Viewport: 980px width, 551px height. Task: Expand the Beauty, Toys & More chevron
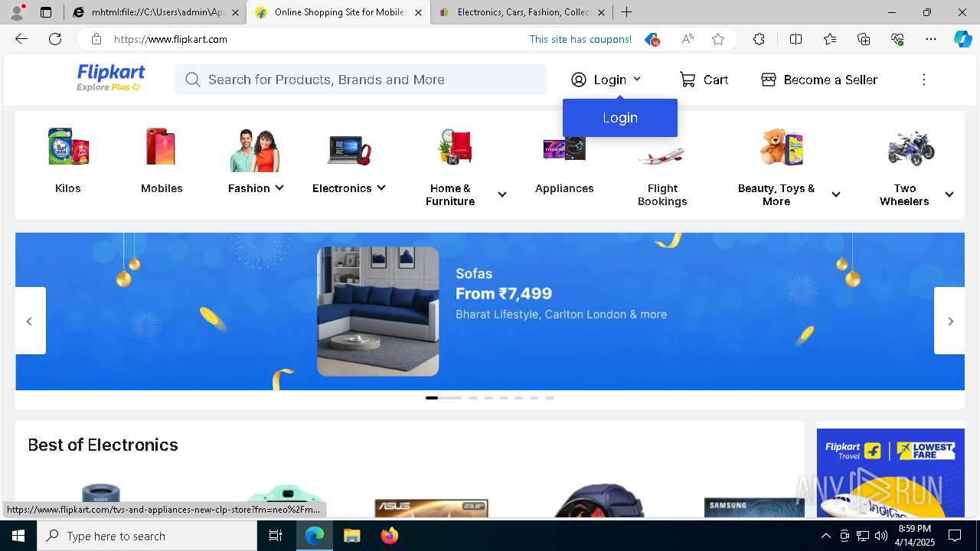[x=836, y=194]
